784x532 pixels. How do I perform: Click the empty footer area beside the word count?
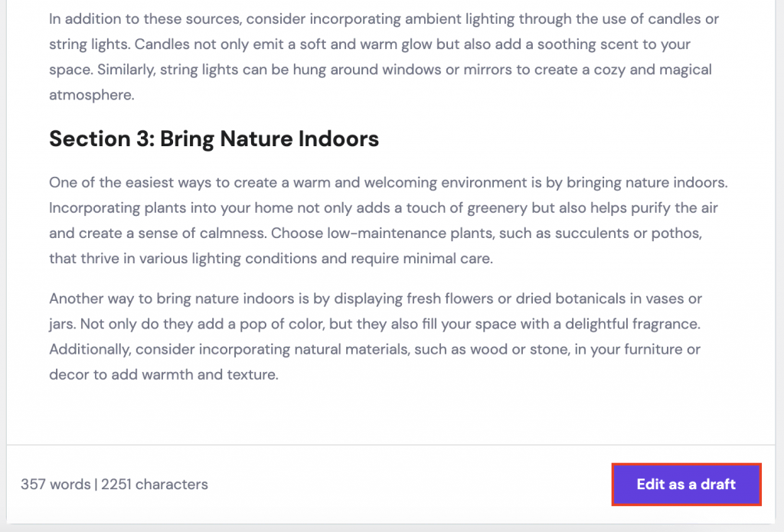(x=406, y=485)
